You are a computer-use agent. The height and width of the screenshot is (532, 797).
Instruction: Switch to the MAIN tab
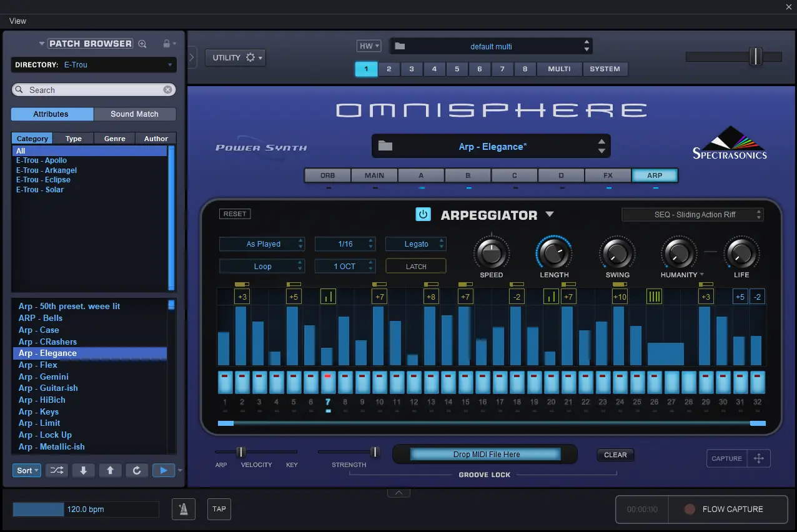click(x=375, y=175)
